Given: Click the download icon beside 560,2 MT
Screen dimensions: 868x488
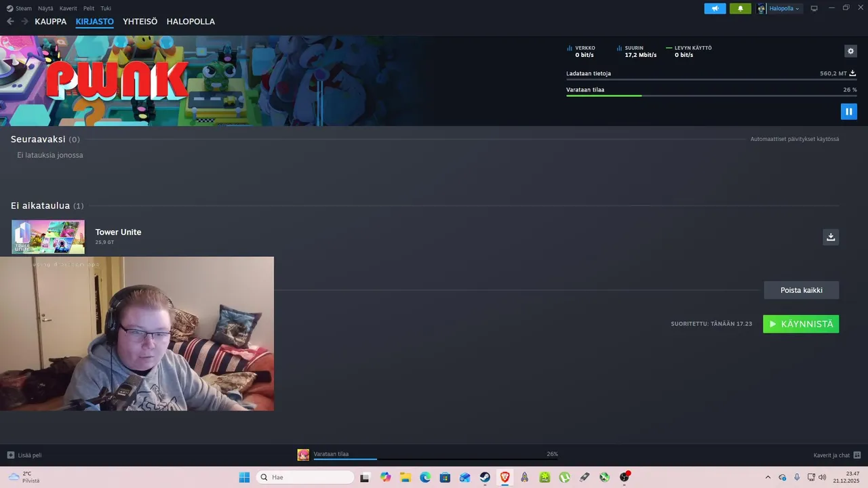Looking at the screenshot, I should (x=852, y=73).
